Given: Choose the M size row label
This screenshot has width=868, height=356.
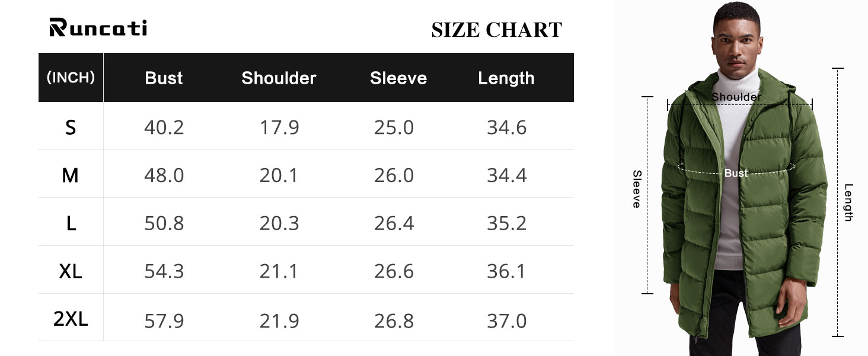Looking at the screenshot, I should 71,176.
